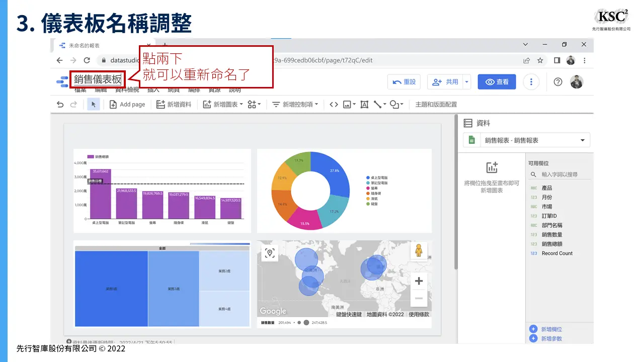This screenshot has width=644, height=362.
Task: Click the Data Studio logo icon
Action: click(x=62, y=81)
